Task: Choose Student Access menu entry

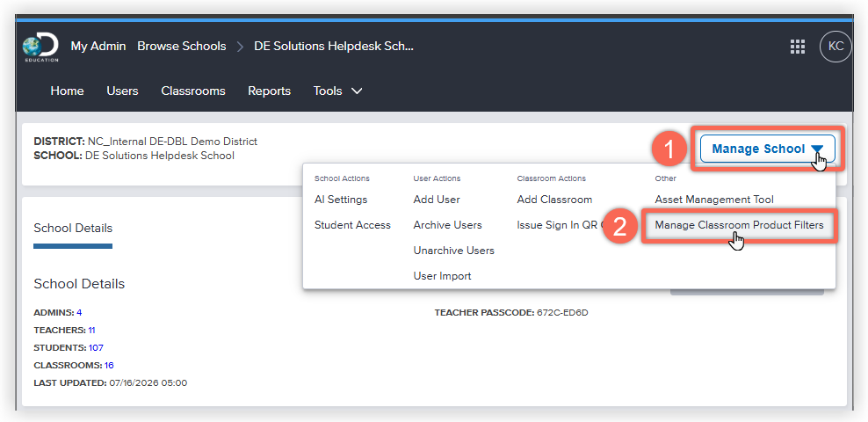Action: tap(352, 225)
